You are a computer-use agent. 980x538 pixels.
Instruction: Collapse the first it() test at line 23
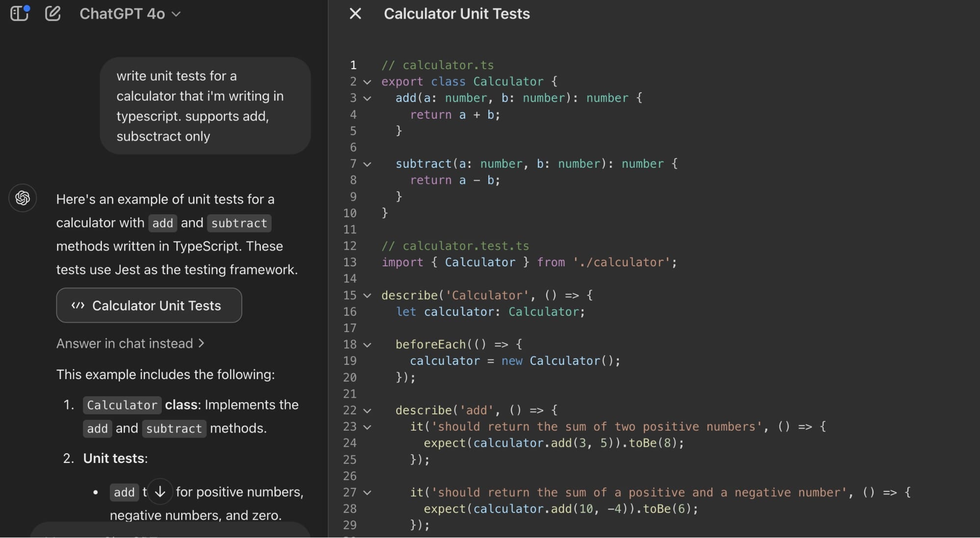click(367, 427)
